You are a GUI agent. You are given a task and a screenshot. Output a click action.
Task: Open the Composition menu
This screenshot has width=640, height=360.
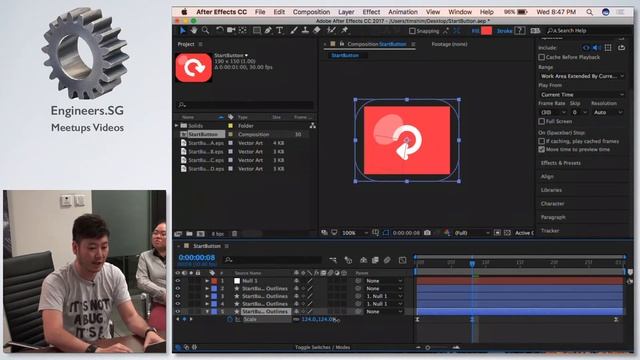coord(311,12)
